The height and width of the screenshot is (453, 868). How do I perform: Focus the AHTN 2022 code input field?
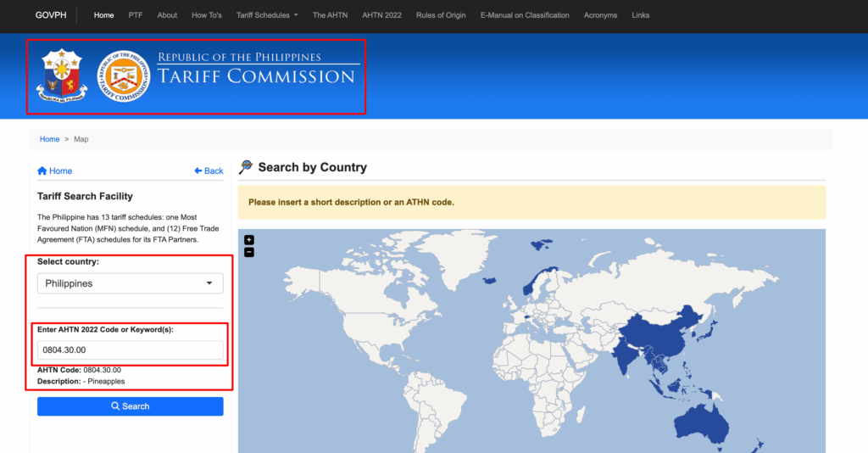[130, 350]
